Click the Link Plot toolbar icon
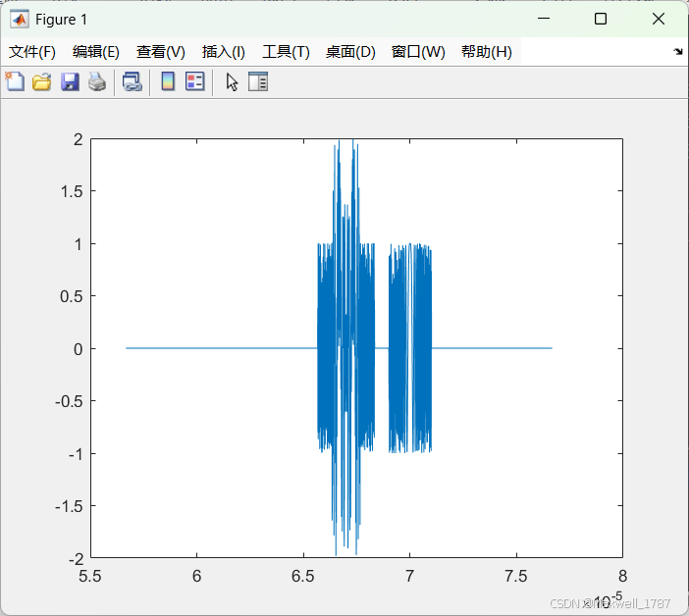The width and height of the screenshot is (689, 616). point(132,81)
